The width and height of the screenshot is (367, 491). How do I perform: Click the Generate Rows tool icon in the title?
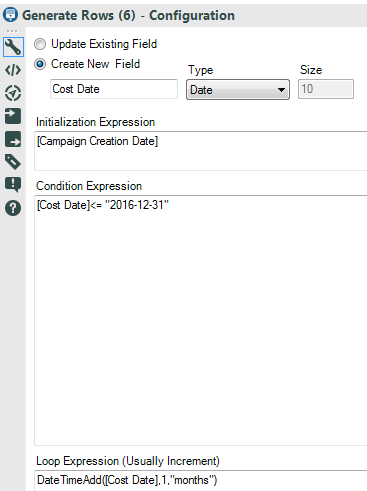(10, 15)
